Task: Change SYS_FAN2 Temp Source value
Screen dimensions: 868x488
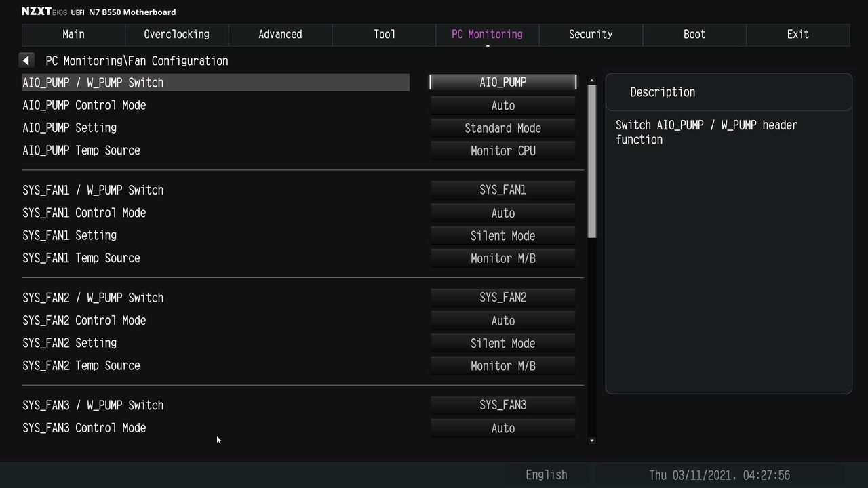Action: point(503,366)
